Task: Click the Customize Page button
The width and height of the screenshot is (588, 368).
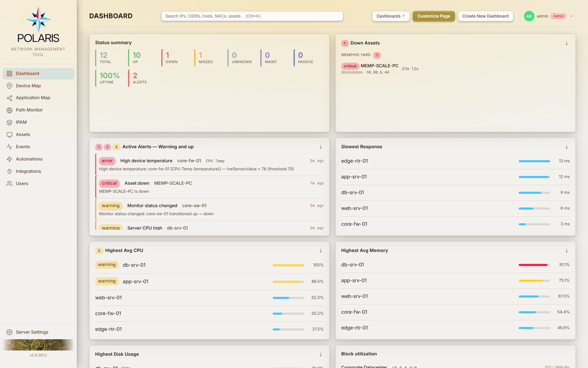Action: click(433, 16)
